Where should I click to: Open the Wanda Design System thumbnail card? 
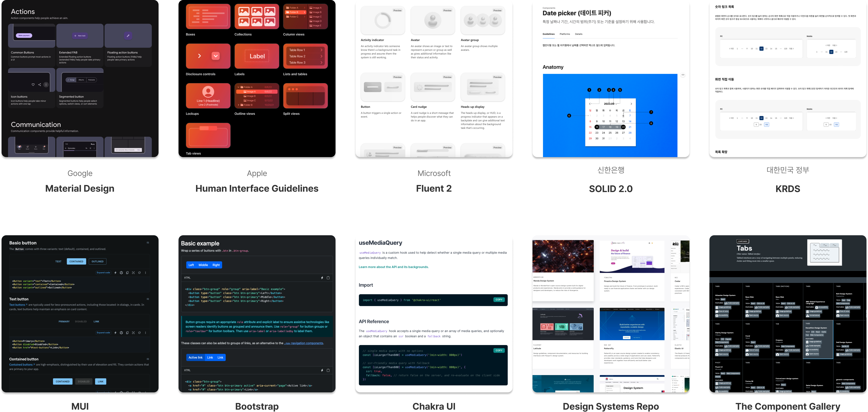tap(563, 256)
